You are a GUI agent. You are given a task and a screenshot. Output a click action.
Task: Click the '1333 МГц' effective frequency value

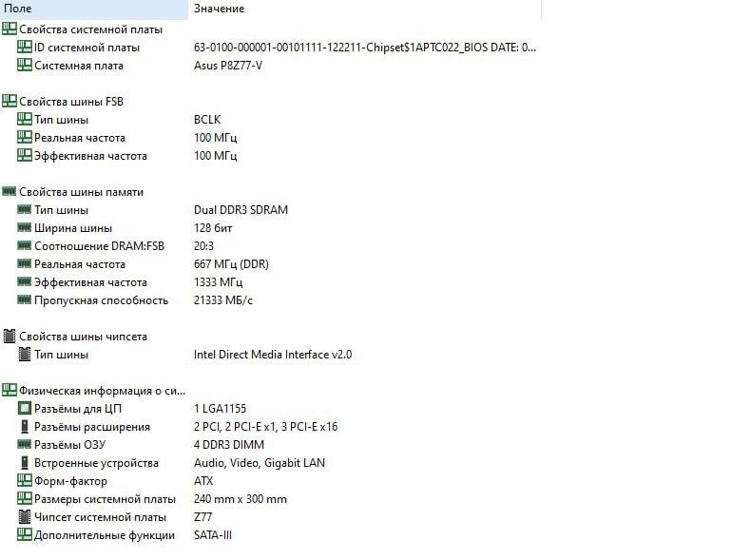pos(219,282)
